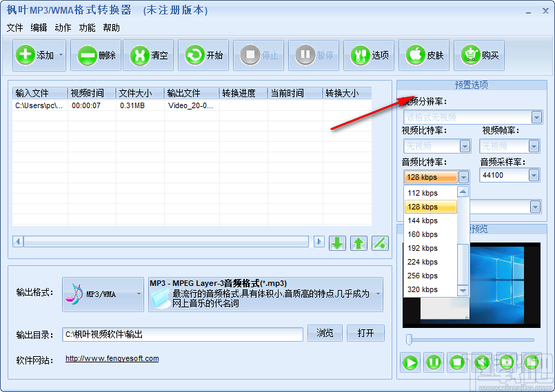Click the 当前时间 column header

pos(295,93)
